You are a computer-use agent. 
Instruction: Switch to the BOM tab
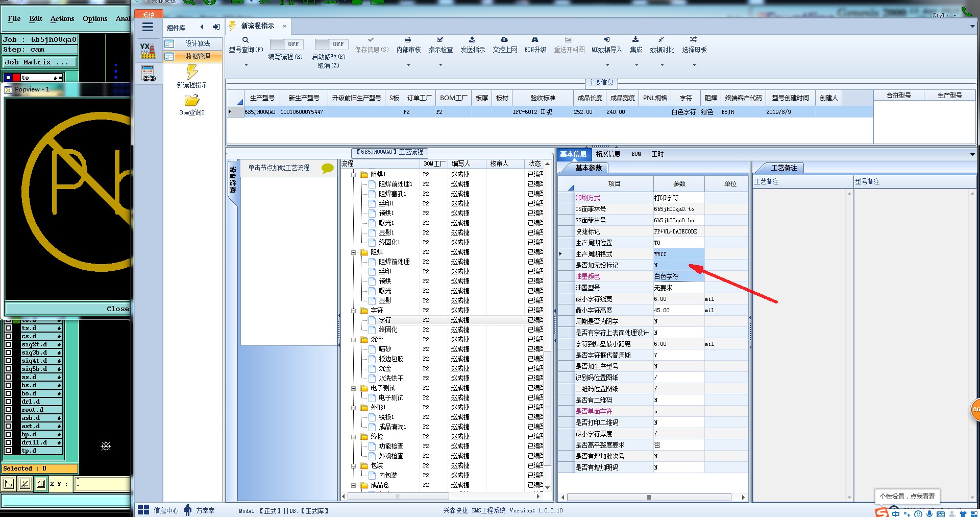click(x=636, y=154)
